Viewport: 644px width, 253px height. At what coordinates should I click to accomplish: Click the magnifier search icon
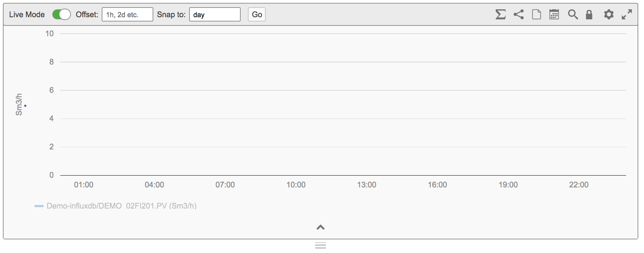pyautogui.click(x=573, y=14)
